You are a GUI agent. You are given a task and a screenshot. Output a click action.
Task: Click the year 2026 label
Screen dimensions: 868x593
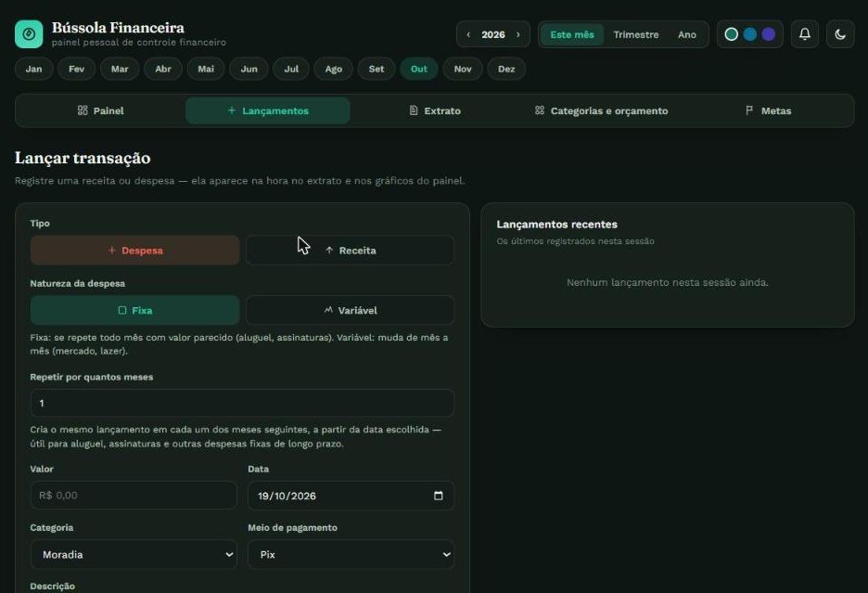click(x=493, y=34)
